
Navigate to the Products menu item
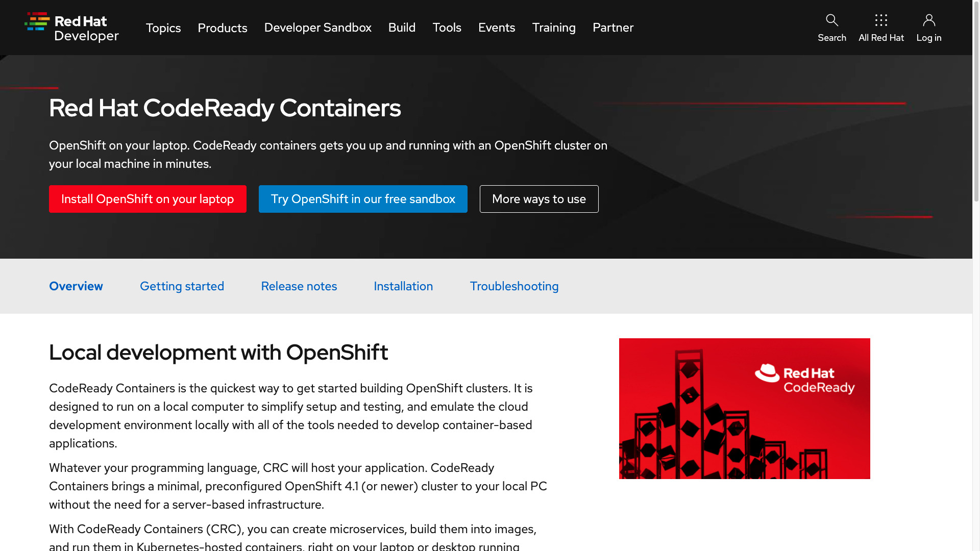coord(222,28)
